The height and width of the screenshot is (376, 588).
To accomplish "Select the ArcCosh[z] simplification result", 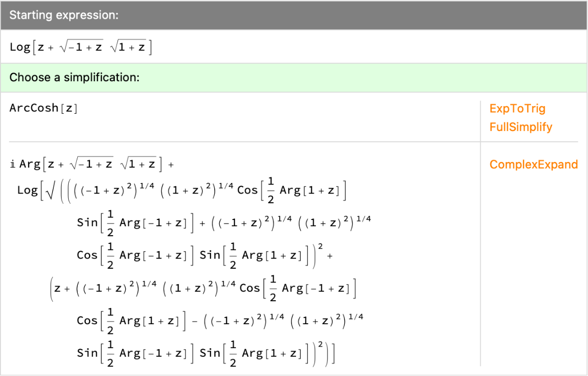I will 44,108.
